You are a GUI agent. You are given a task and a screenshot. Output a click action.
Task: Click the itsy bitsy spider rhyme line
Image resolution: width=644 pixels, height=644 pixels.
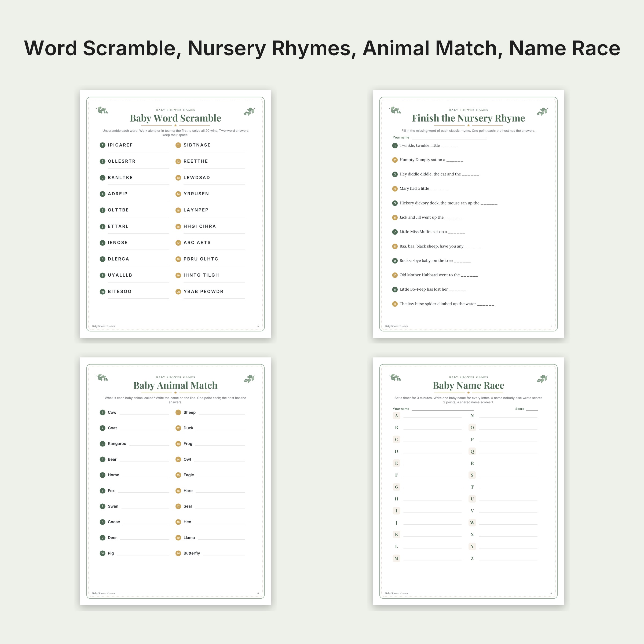(447, 304)
